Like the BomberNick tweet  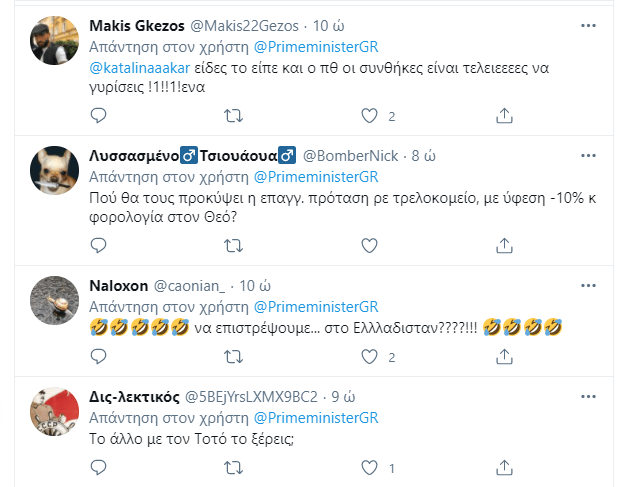pos(368,246)
